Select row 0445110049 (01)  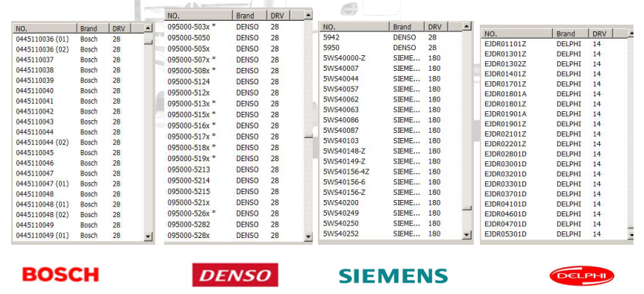coord(78,236)
